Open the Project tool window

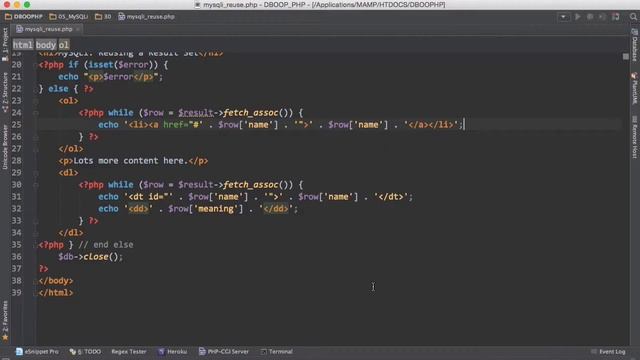(x=5, y=44)
